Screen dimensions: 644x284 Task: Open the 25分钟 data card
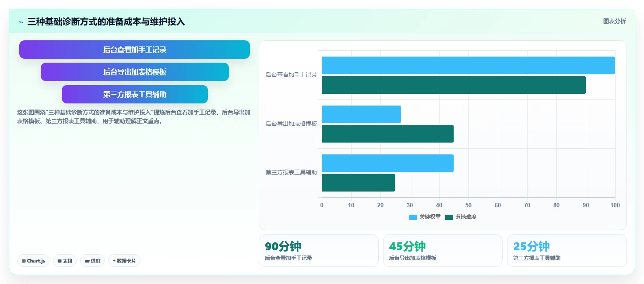coord(567,251)
